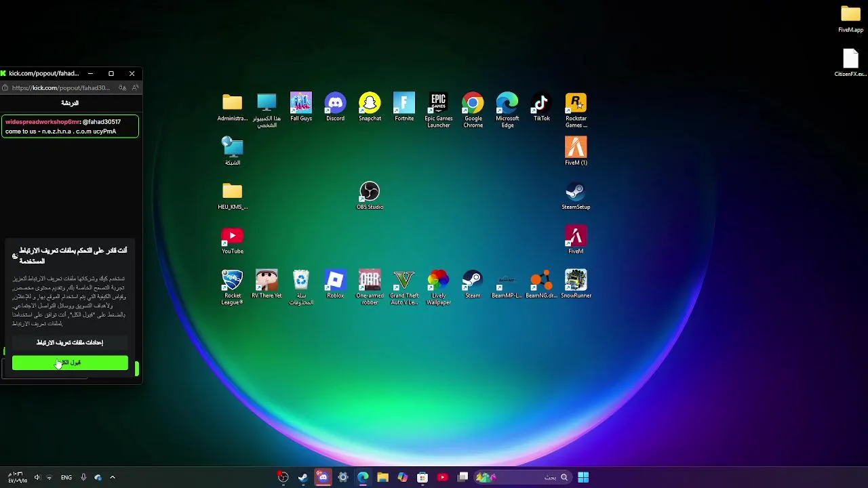Select the SnowRunner desktop icon

[576, 284]
